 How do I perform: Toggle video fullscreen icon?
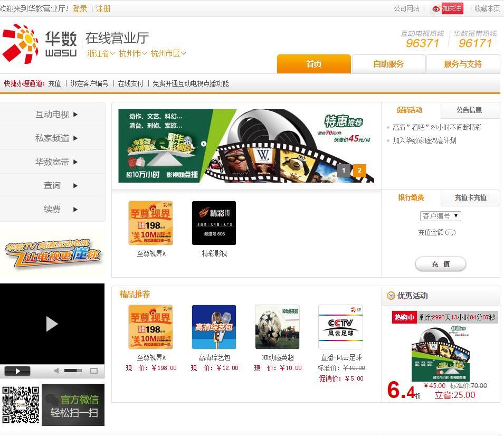[94, 371]
